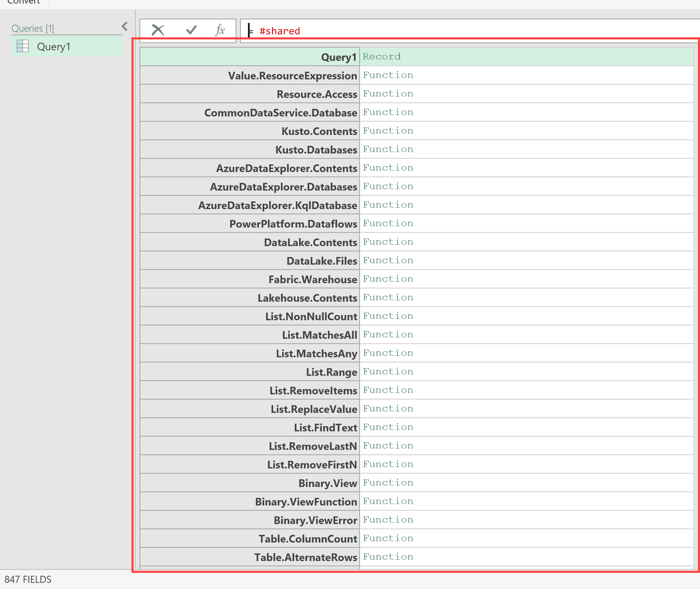Select the Table.AlternateRows field name
This screenshot has height=589, width=700.
(x=249, y=557)
